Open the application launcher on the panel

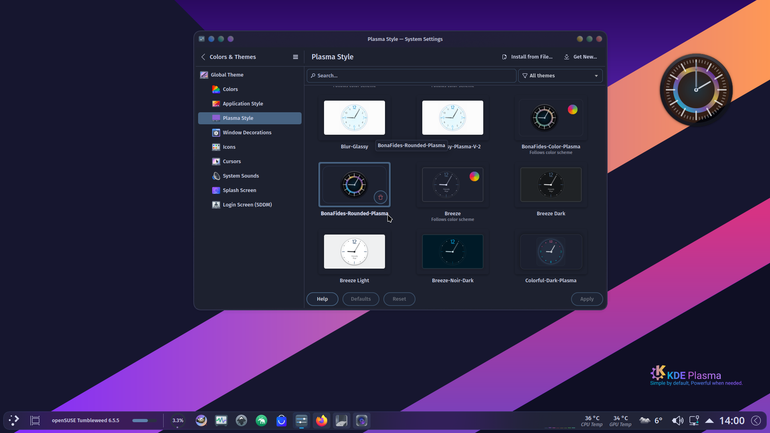(x=14, y=420)
